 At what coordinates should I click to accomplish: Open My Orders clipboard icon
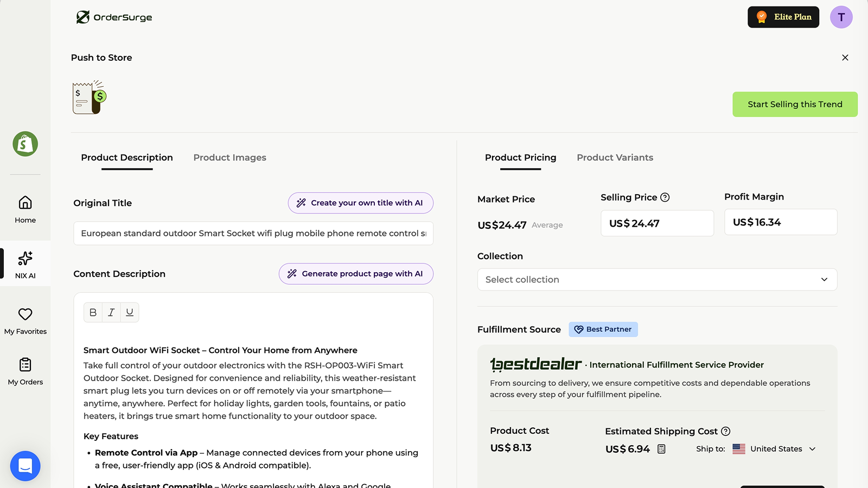point(25,364)
